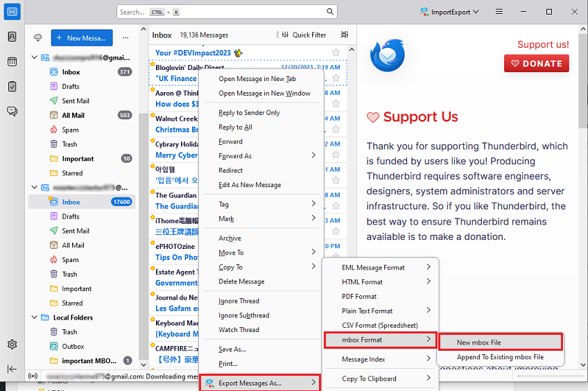Expand the Forward As submenu
The height and width of the screenshot is (391, 588).
(x=261, y=156)
